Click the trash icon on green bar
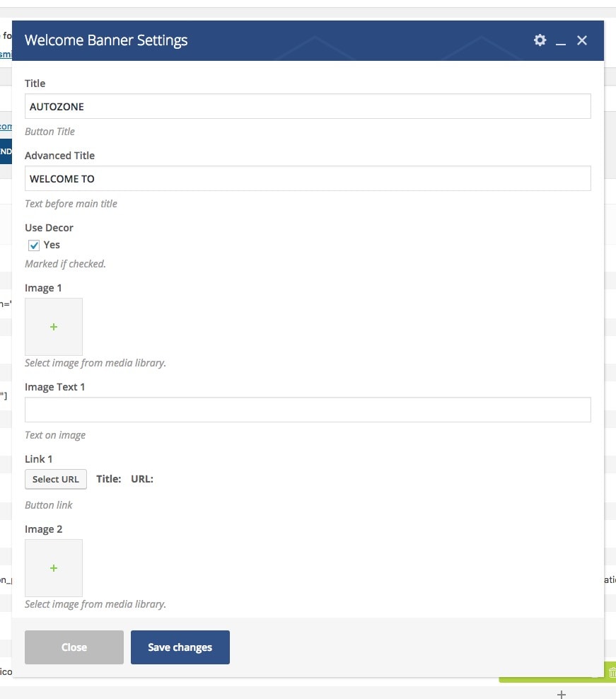Screen dimensions: 616x699 click(x=612, y=672)
